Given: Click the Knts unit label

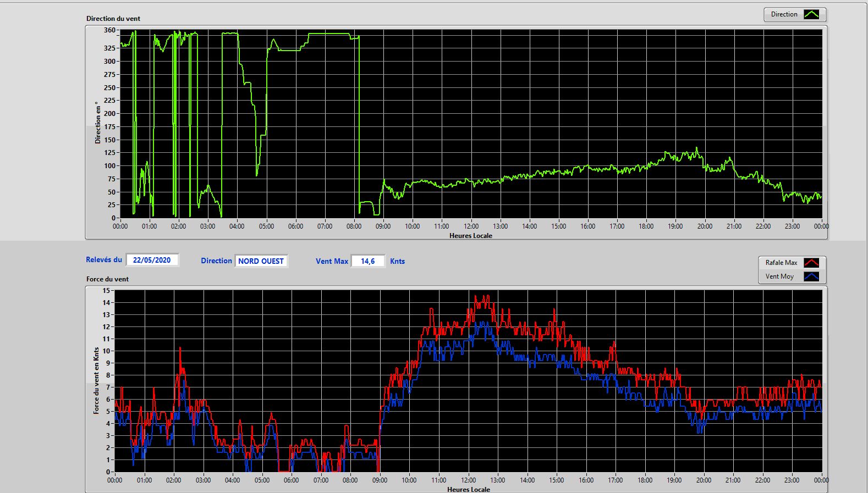Looking at the screenshot, I should tap(397, 261).
